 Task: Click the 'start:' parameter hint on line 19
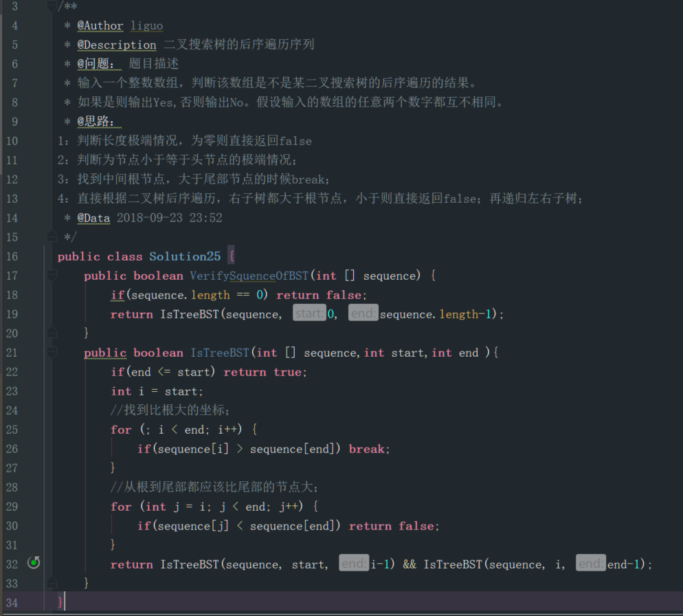309,313
